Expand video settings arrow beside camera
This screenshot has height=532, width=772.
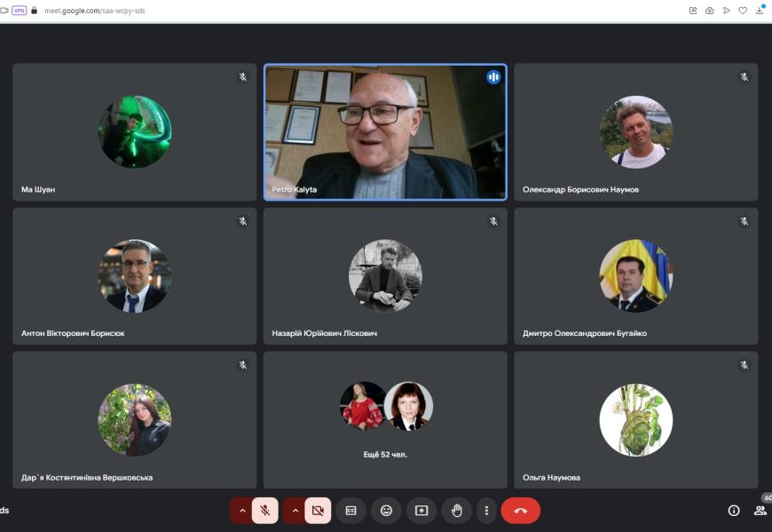[295, 511]
